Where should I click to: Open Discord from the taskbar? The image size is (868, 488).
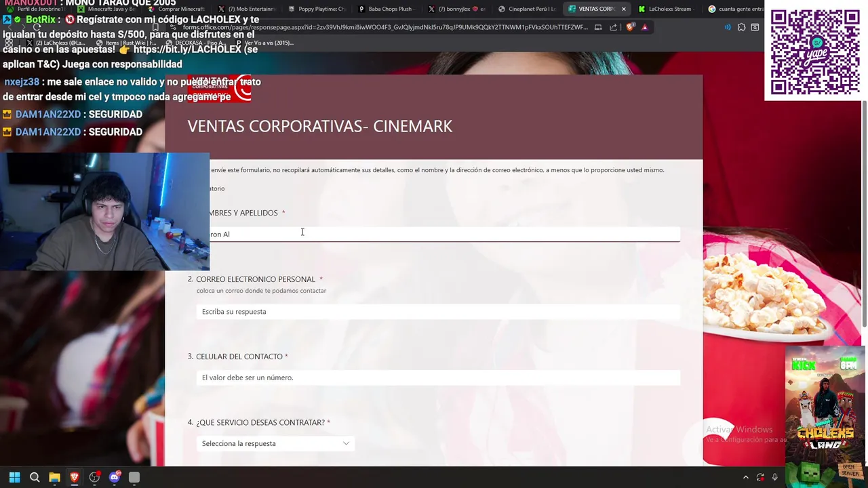pos(115,477)
